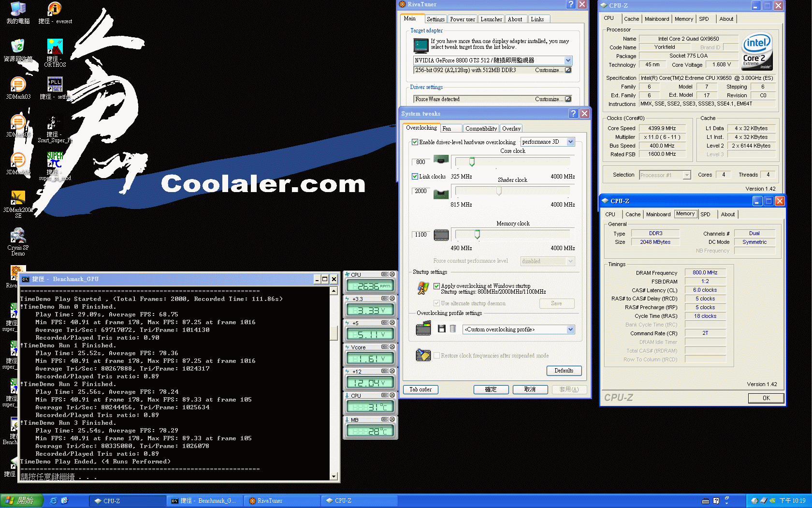Click the Intel Core 2 Extreme logo in CPU-Z

point(757,51)
